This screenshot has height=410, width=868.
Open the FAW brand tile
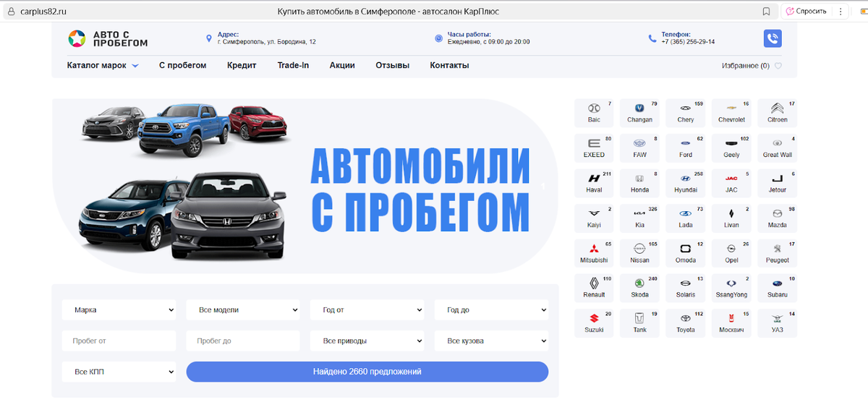pos(639,148)
